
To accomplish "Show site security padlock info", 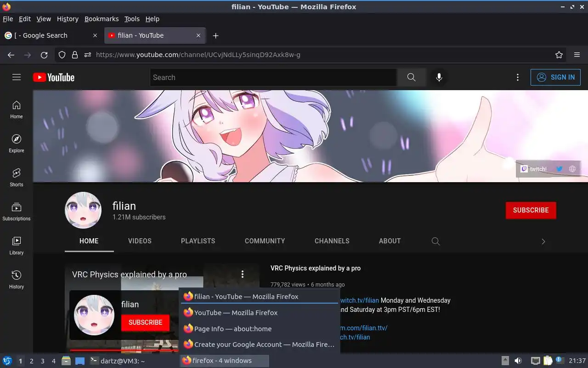I will click(x=75, y=55).
